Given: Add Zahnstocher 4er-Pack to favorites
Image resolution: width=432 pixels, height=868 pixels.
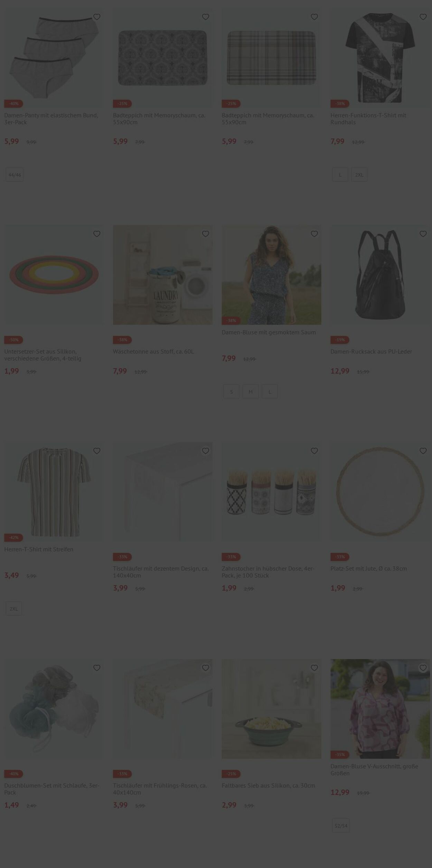Looking at the screenshot, I should point(314,451).
